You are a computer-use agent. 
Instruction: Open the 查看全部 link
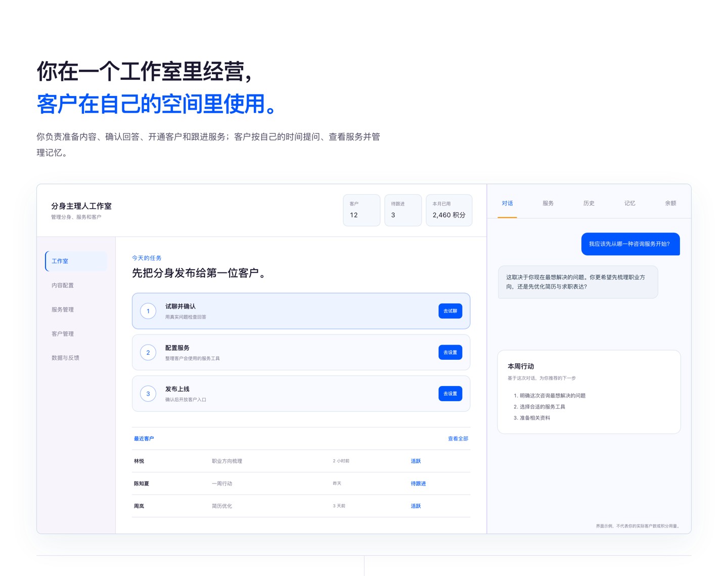[x=458, y=439]
